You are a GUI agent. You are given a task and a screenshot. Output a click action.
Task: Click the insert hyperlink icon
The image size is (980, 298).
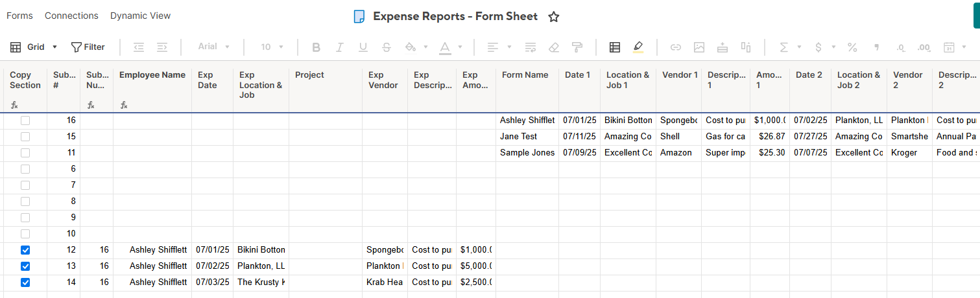[676, 47]
